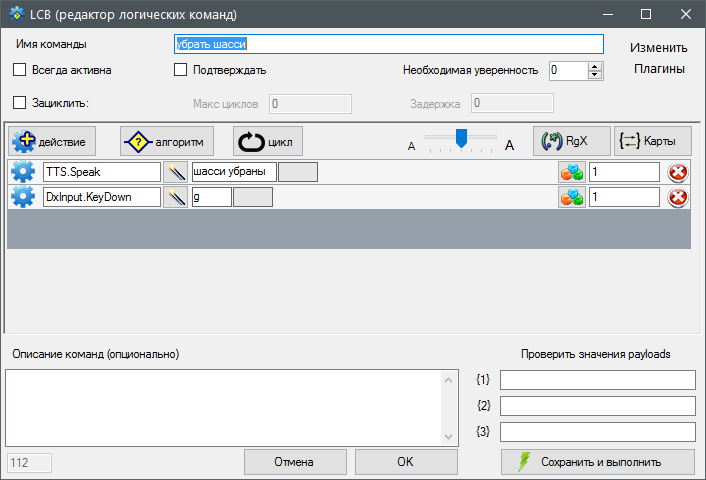This screenshot has height=480, width=706.
Task: Click the Изменить link
Action: (x=658, y=48)
